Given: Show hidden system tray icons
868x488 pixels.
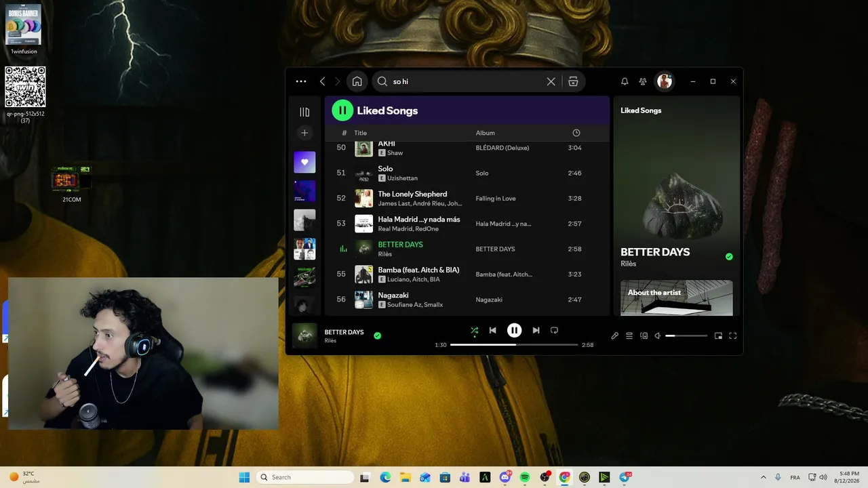Looking at the screenshot, I should [x=763, y=477].
